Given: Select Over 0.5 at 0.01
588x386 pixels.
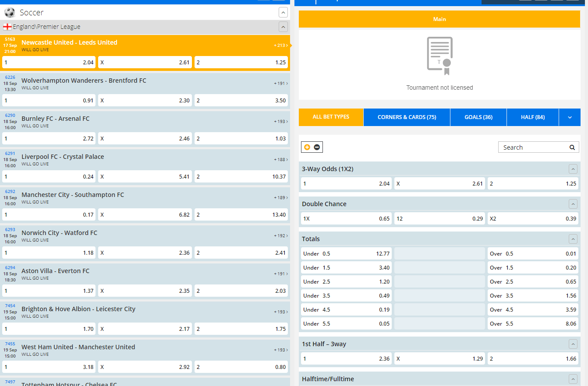Looking at the screenshot, I should (533, 254).
